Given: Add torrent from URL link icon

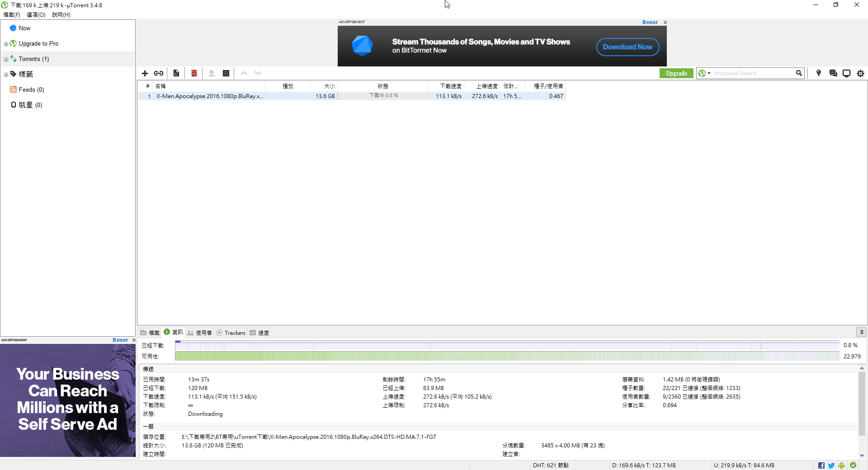Looking at the screenshot, I should pos(159,73).
